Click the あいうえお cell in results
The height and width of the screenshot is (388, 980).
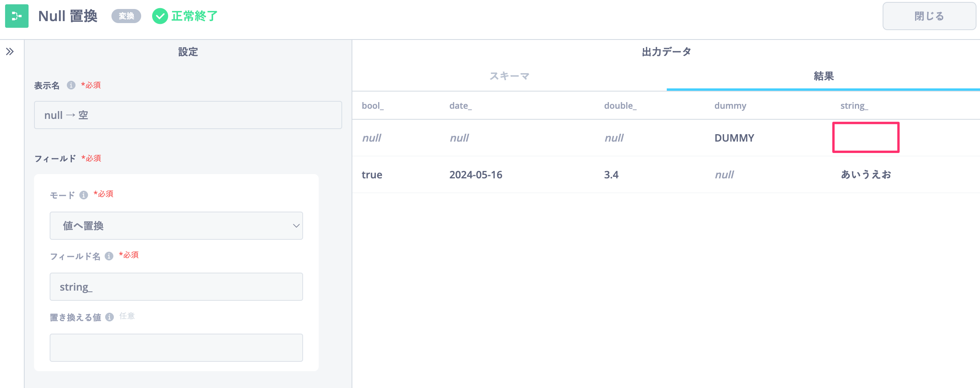click(866, 175)
